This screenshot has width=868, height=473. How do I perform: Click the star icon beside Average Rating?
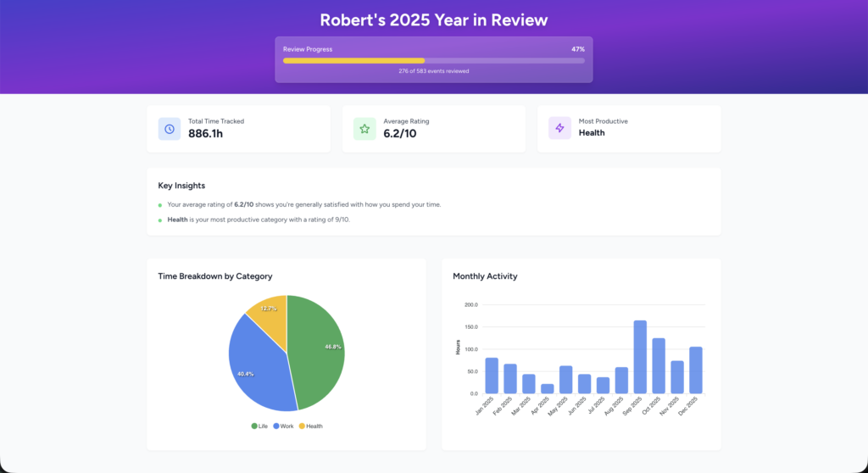pos(364,129)
